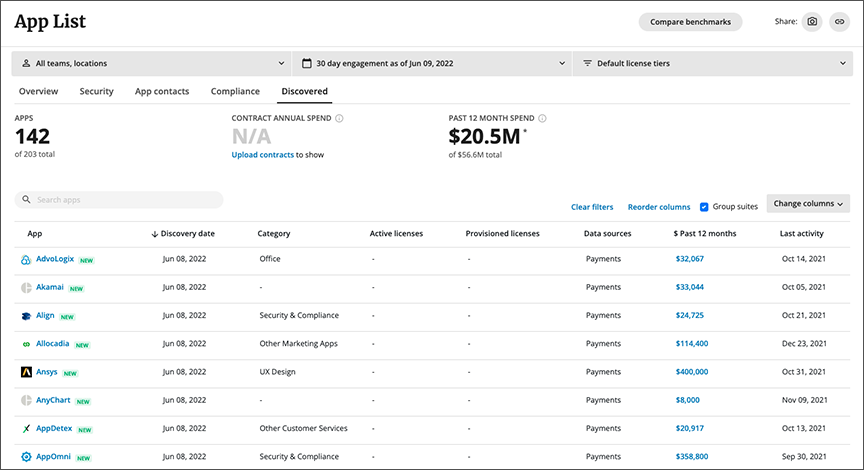Click the Clear filters link
864x470 pixels.
pos(592,207)
